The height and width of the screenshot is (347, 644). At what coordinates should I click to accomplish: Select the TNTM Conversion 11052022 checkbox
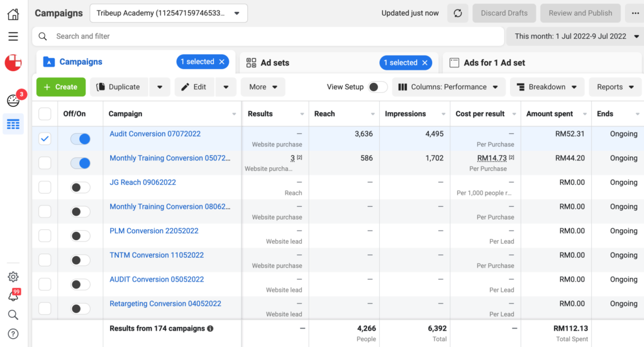click(x=45, y=260)
